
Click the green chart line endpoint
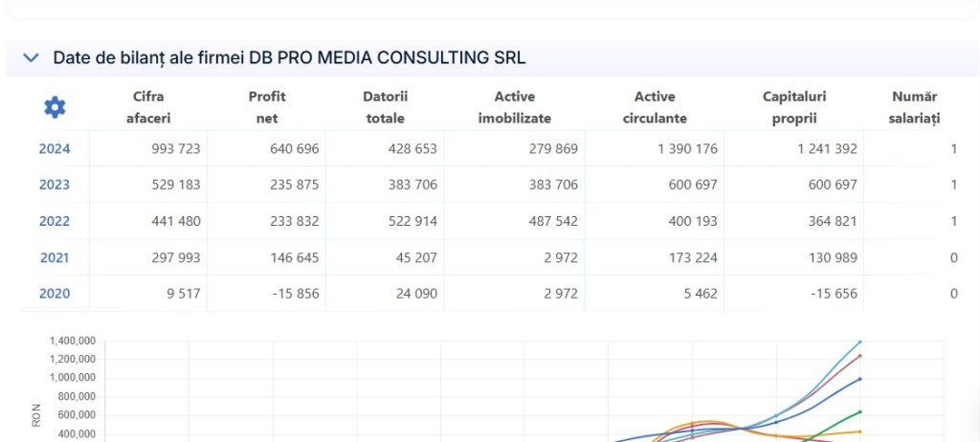click(x=860, y=411)
